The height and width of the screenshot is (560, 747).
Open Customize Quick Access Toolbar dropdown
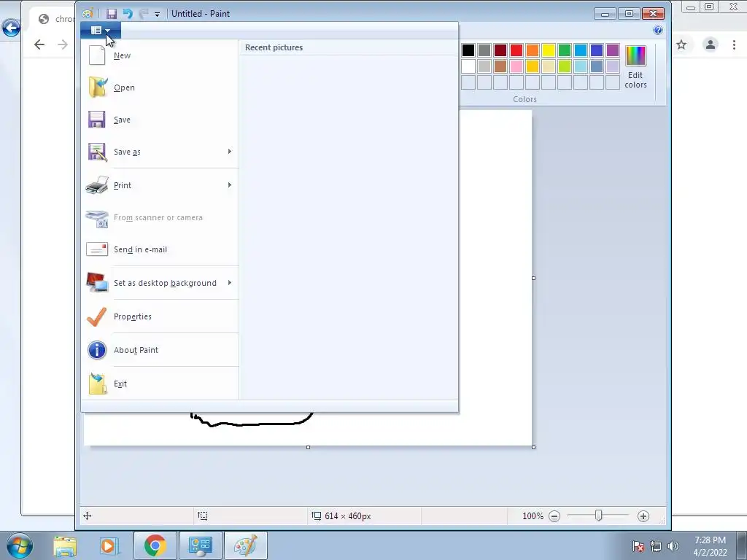(158, 15)
